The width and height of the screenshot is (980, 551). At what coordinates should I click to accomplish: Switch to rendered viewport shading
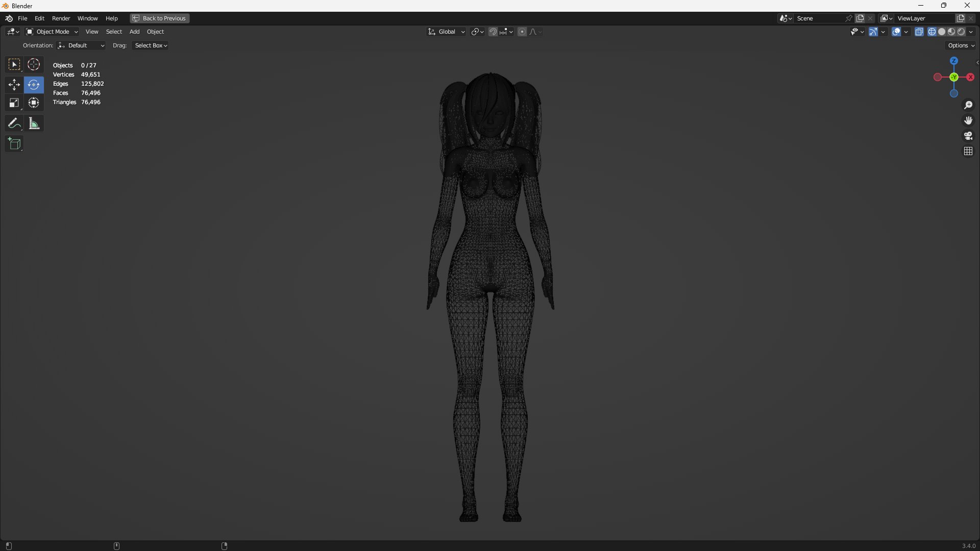coord(962,32)
